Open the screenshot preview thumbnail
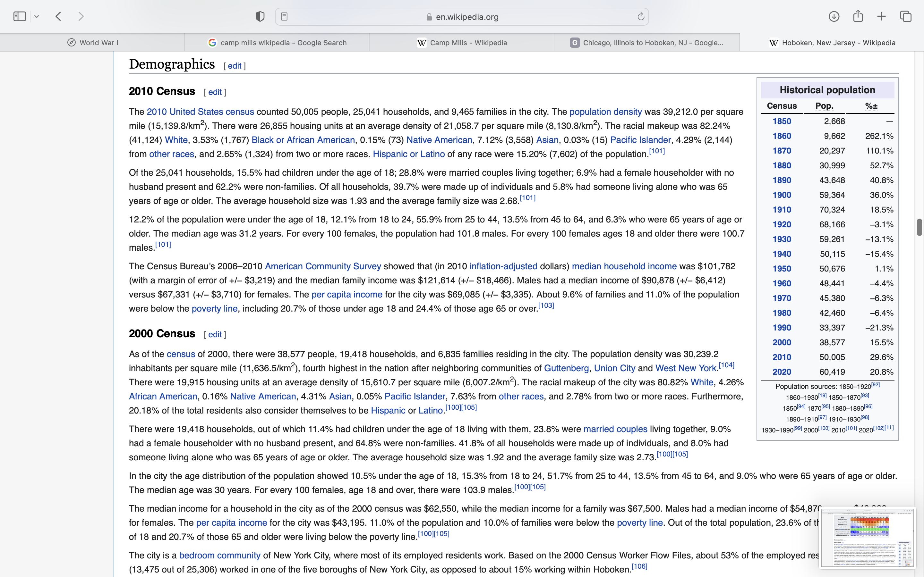 coord(867,537)
